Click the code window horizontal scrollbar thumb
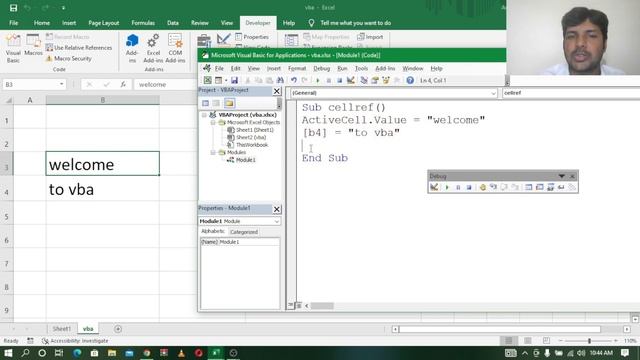 pyautogui.click(x=322, y=306)
